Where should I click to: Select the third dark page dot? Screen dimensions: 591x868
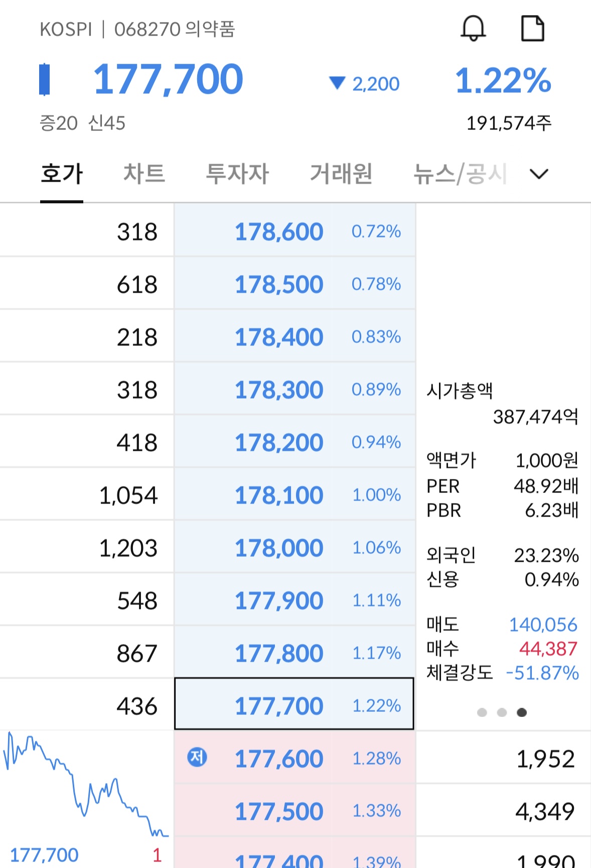point(522,712)
